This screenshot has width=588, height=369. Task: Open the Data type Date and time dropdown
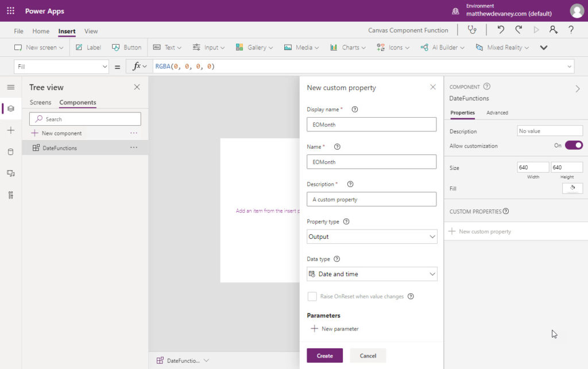pos(372,274)
